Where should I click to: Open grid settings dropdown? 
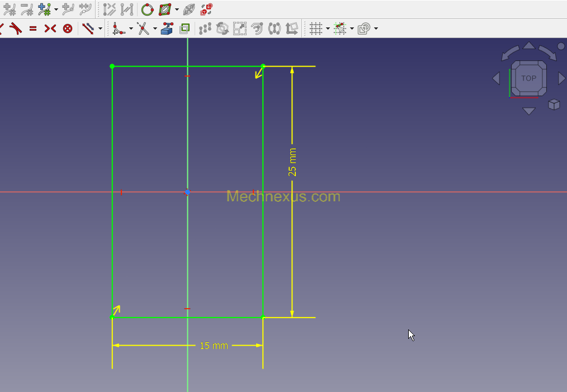[x=328, y=28]
